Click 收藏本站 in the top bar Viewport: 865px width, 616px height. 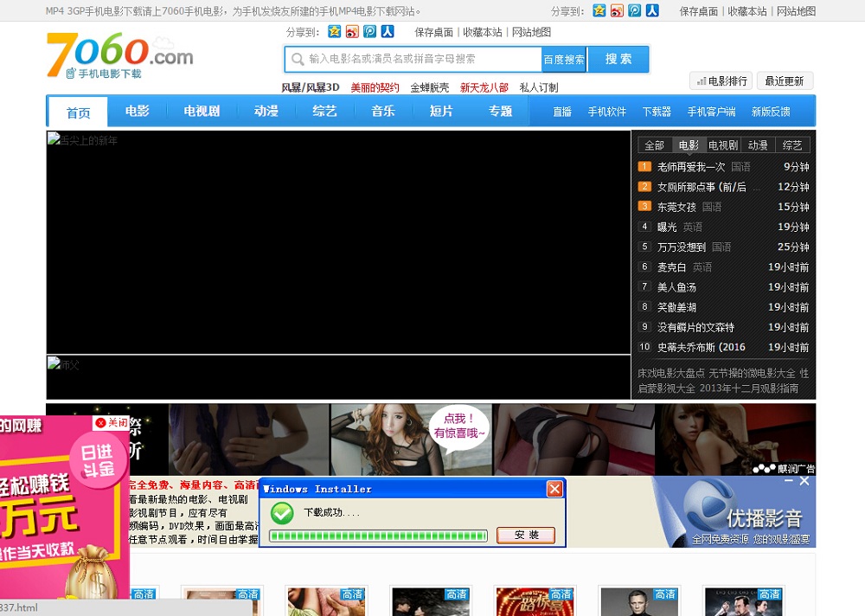(x=747, y=11)
